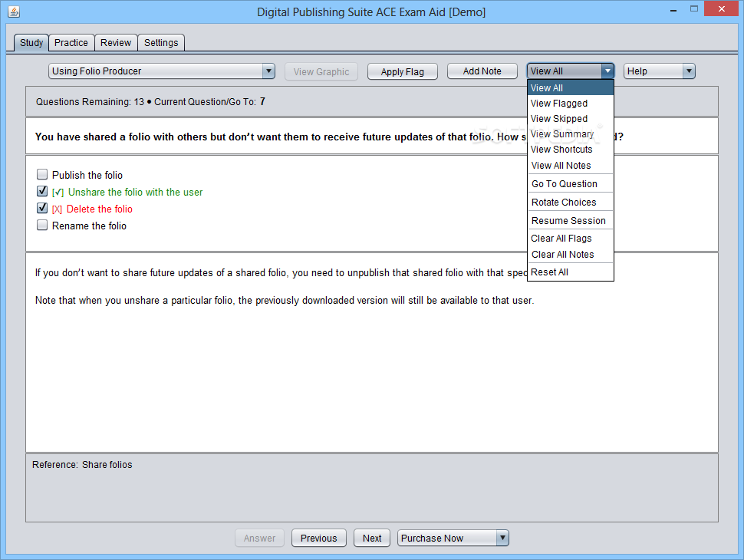Image resolution: width=744 pixels, height=560 pixels.
Task: Select Reset All option
Action: [x=571, y=272]
